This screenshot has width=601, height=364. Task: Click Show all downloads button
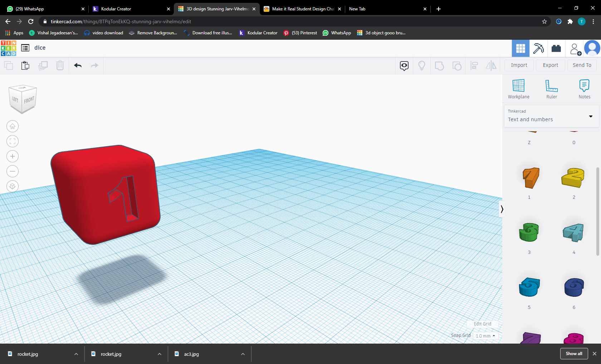[x=574, y=354]
